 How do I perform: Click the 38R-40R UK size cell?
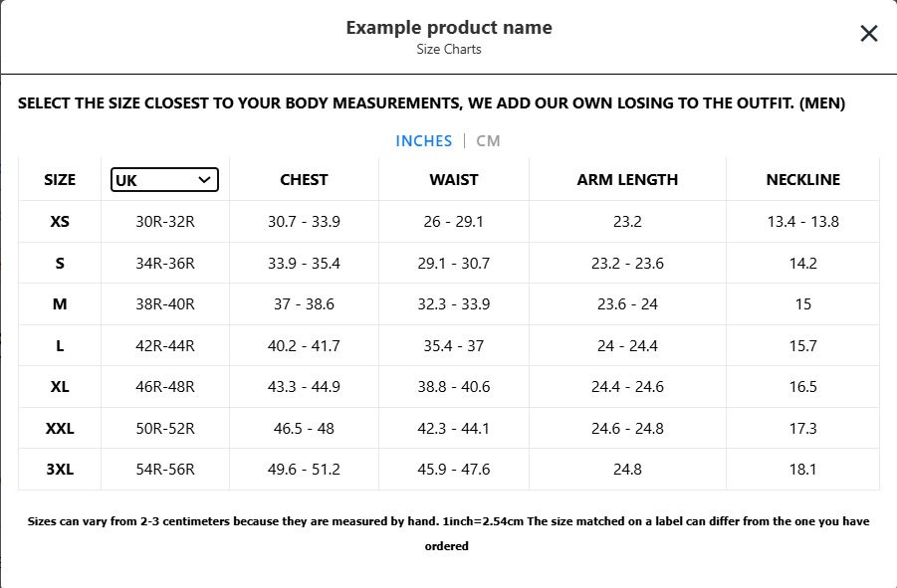(x=165, y=304)
